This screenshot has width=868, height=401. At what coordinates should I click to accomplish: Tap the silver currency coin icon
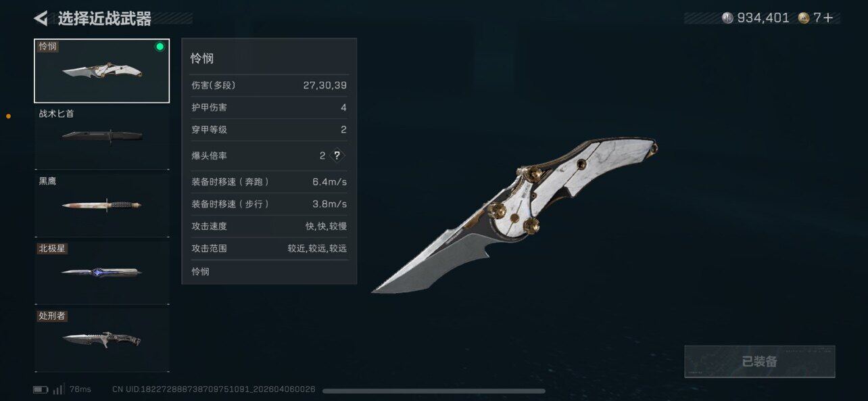pos(727,18)
